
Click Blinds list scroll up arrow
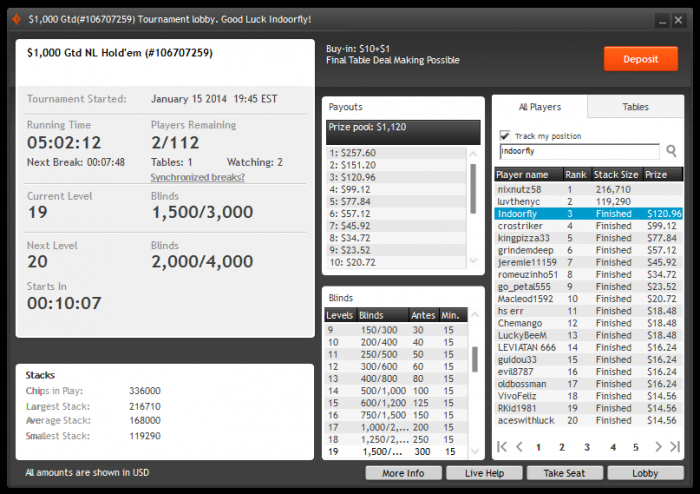(x=475, y=315)
